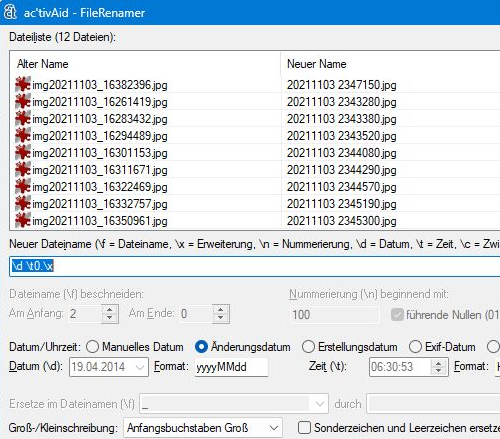Open the Datum (\d) date picker dropdown

[x=140, y=367]
